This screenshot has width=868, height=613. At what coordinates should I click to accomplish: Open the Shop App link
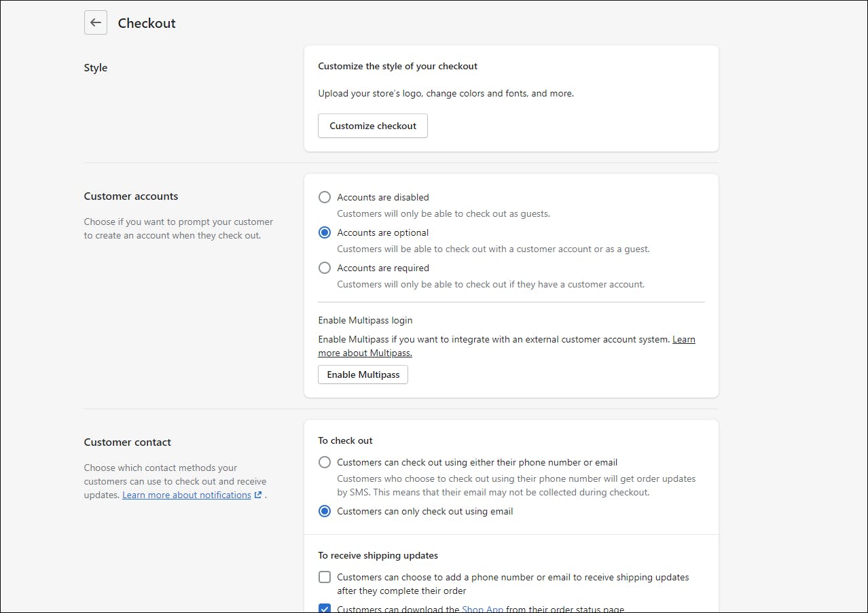483,610
